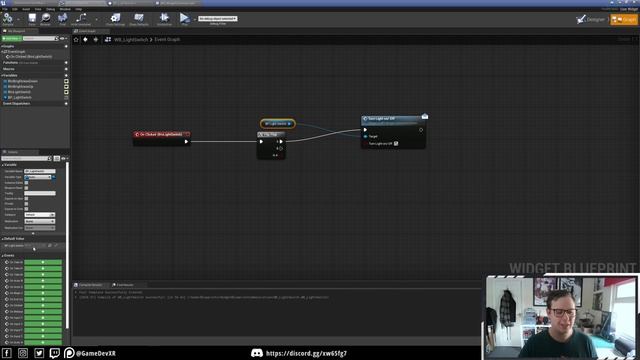Click WB_LightSwitch in the breadcrumb
Viewport: 640px width, 360px height.
coord(131,40)
